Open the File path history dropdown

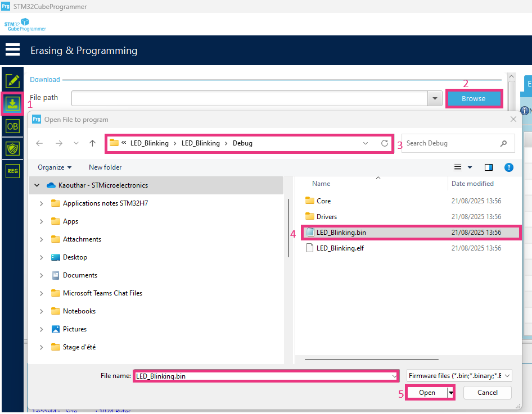point(435,98)
